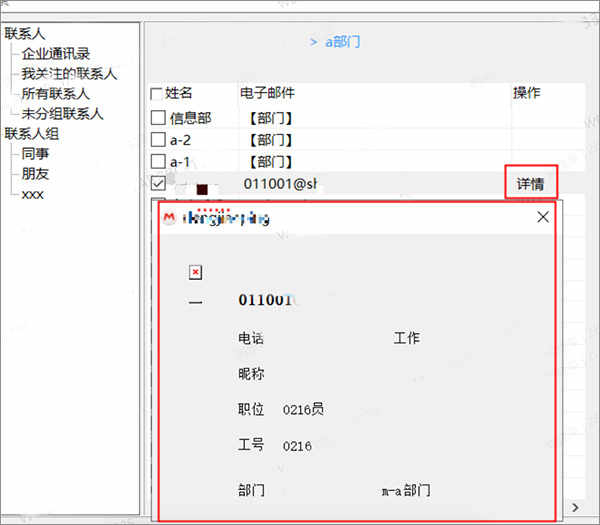Click the a-1 department name
600x525 pixels.
point(180,162)
